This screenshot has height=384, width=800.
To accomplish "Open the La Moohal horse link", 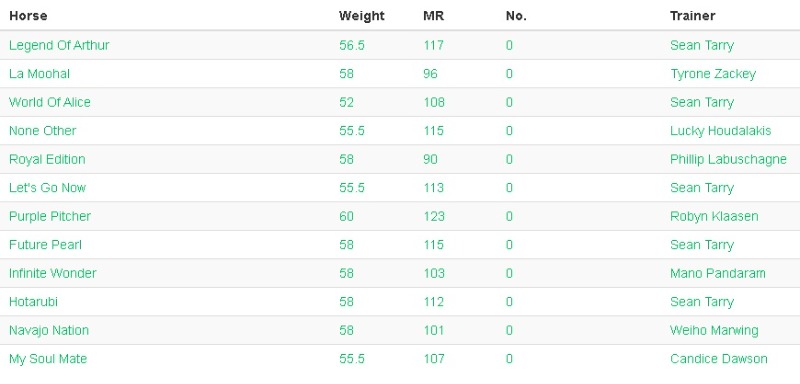I will click(x=39, y=74).
